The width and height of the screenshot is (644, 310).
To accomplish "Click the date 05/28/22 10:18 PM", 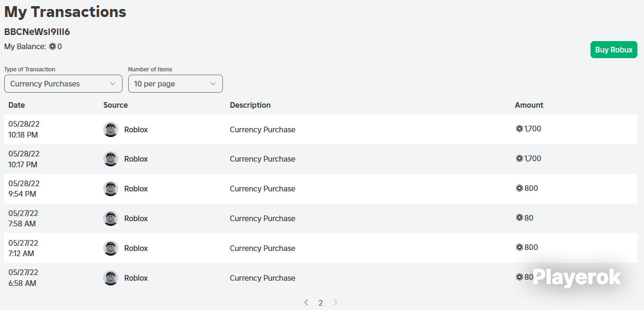I will [x=24, y=129].
